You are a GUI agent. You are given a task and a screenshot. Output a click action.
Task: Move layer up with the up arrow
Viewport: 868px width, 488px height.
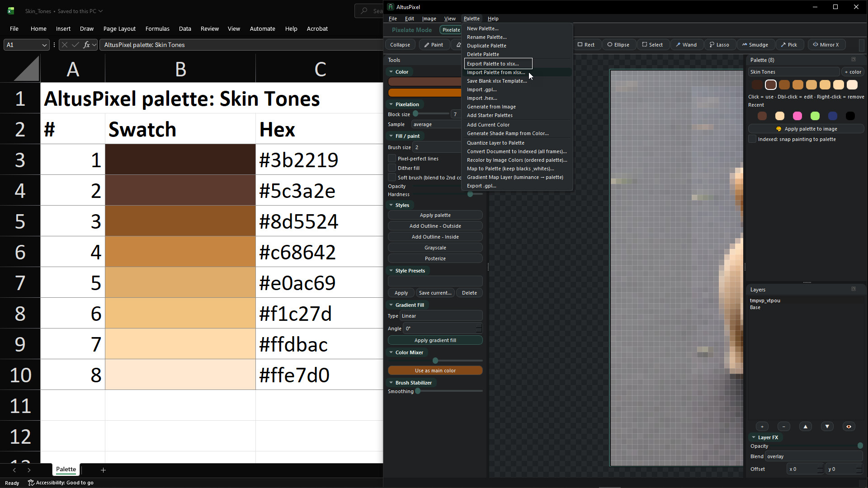806,427
